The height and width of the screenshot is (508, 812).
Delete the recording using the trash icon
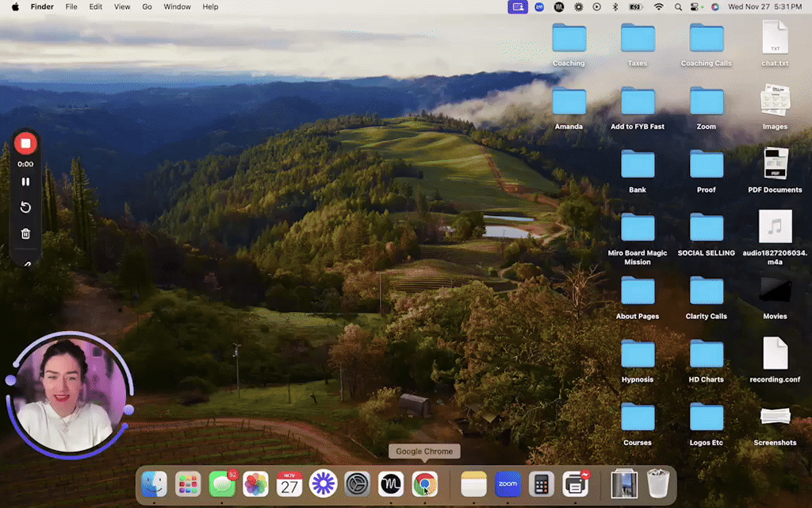(x=25, y=233)
